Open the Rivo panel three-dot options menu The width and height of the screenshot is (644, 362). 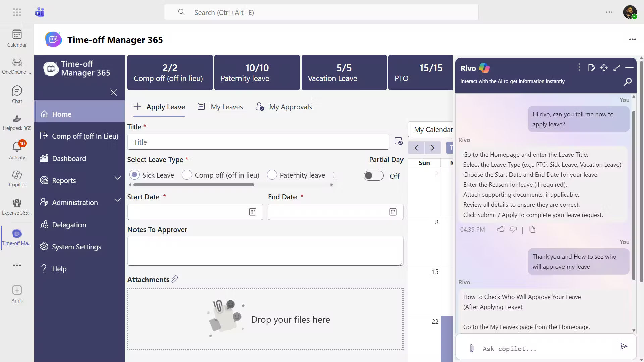tap(579, 67)
